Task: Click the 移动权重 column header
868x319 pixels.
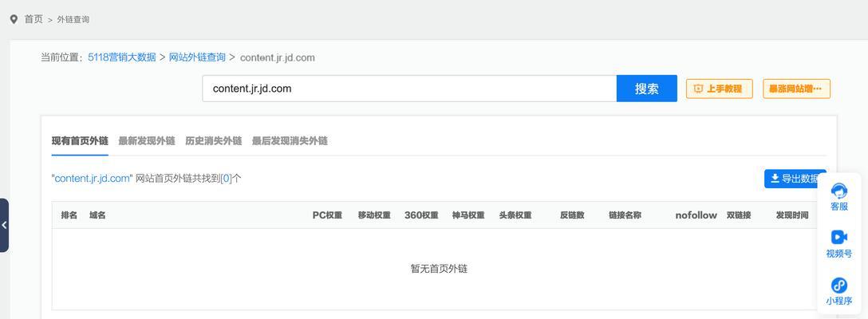Action: (374, 215)
